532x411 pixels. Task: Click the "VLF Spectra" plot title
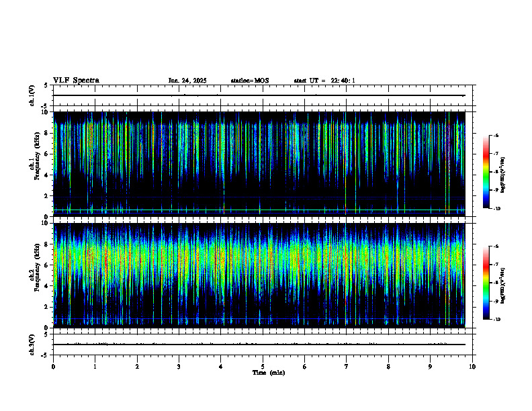pyautogui.click(x=76, y=81)
